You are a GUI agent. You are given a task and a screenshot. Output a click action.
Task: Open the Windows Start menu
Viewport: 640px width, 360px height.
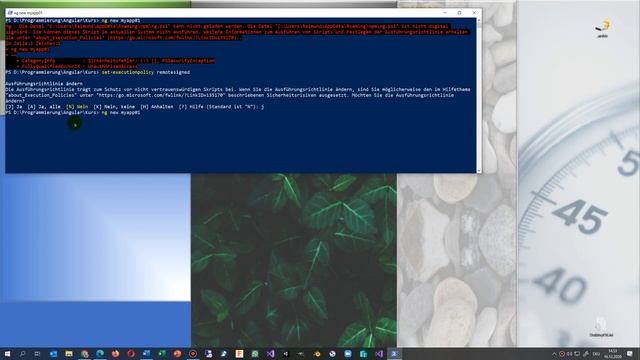point(7,353)
